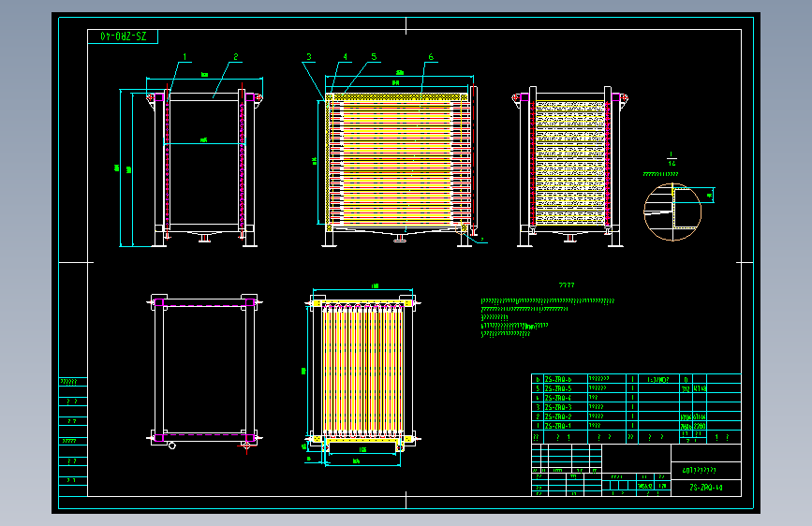Select part callout number 2

[x=236, y=57]
